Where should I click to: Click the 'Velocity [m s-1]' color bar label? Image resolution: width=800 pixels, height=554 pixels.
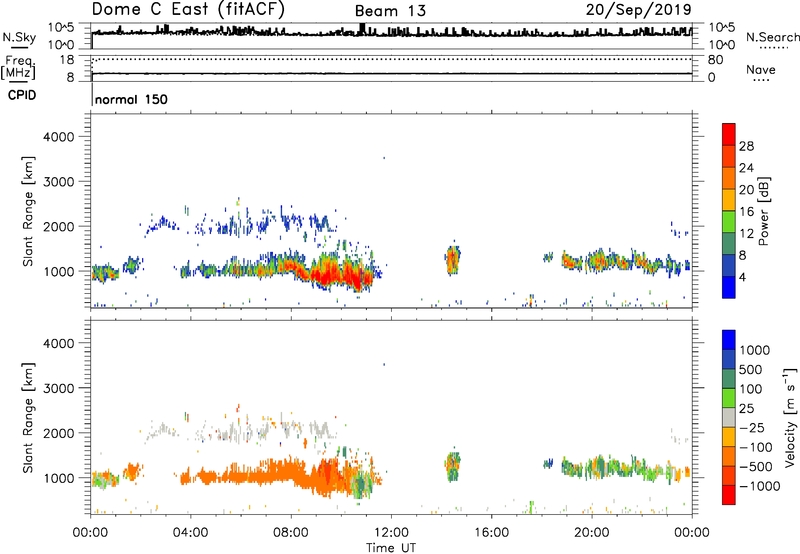[x=790, y=417]
